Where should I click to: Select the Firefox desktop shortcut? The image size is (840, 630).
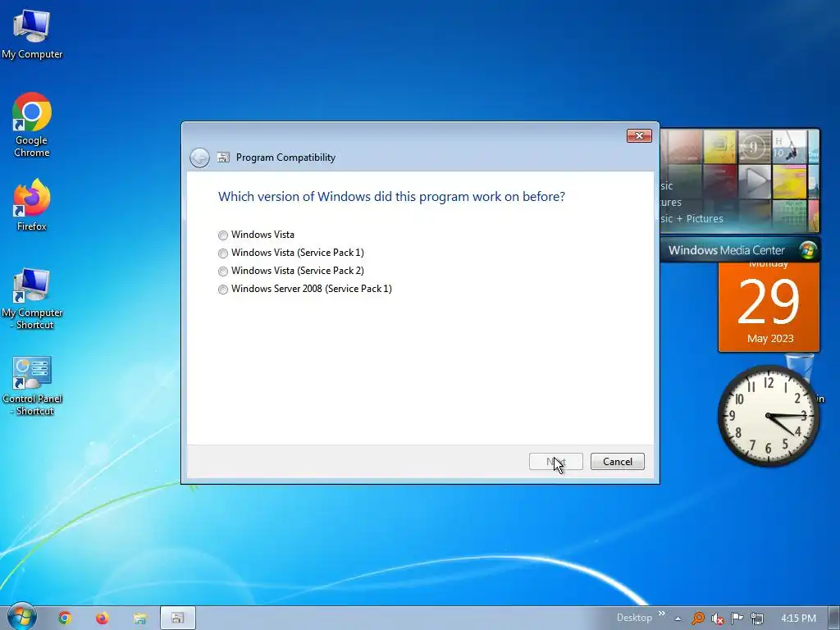32,205
